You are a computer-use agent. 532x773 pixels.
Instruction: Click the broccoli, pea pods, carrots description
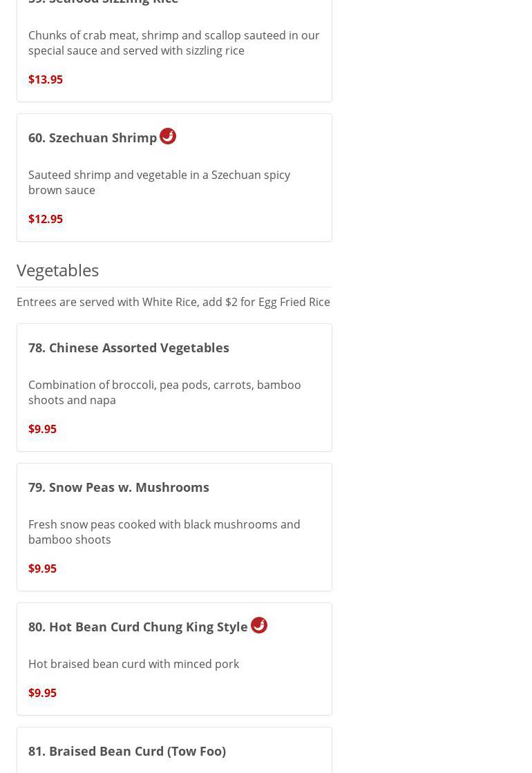tap(164, 392)
